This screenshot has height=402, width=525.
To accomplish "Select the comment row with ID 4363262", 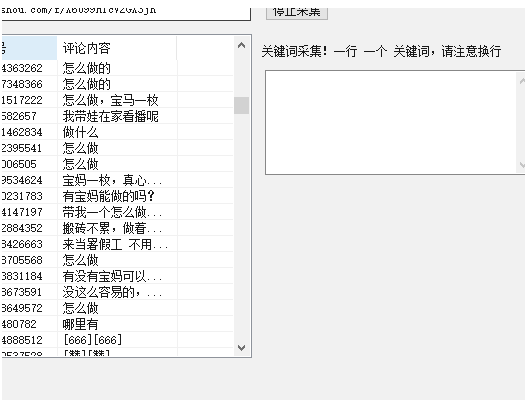I will tap(117, 68).
